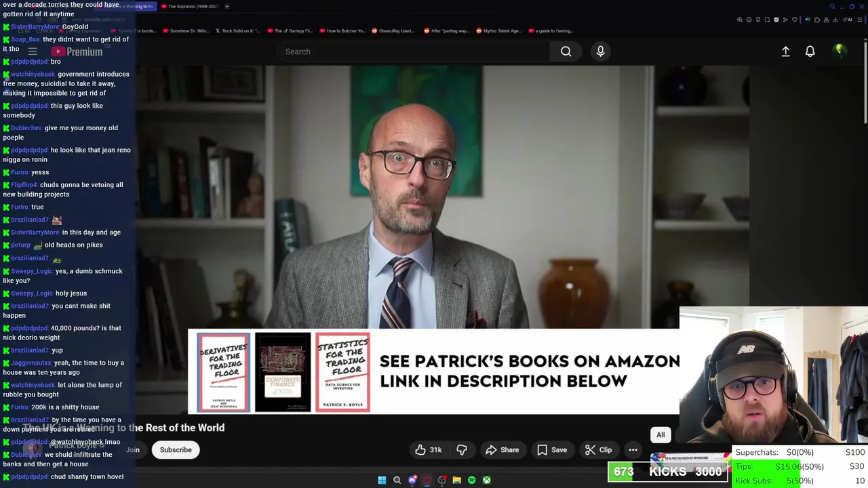Click chat username Flipflop4
The height and width of the screenshot is (488, 868).
(x=24, y=185)
